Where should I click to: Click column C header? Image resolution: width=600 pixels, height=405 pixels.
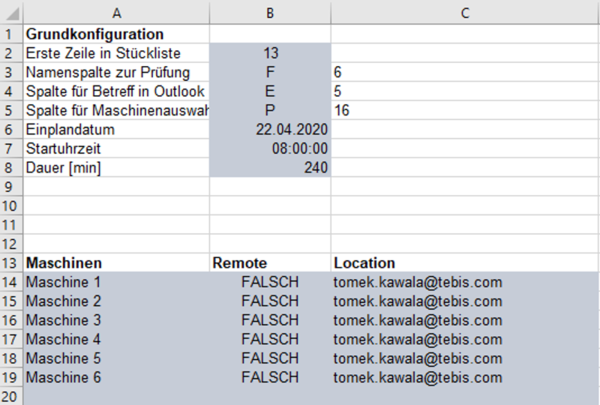465,12
